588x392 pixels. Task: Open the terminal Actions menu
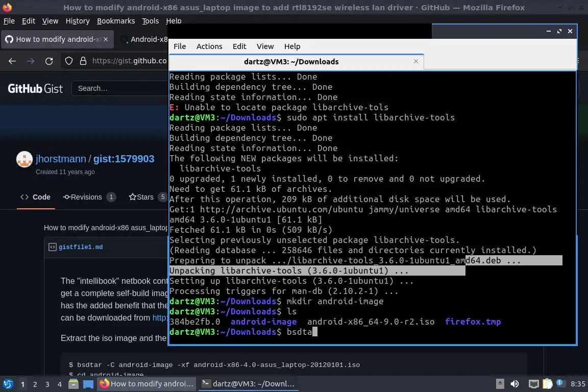coord(209,46)
